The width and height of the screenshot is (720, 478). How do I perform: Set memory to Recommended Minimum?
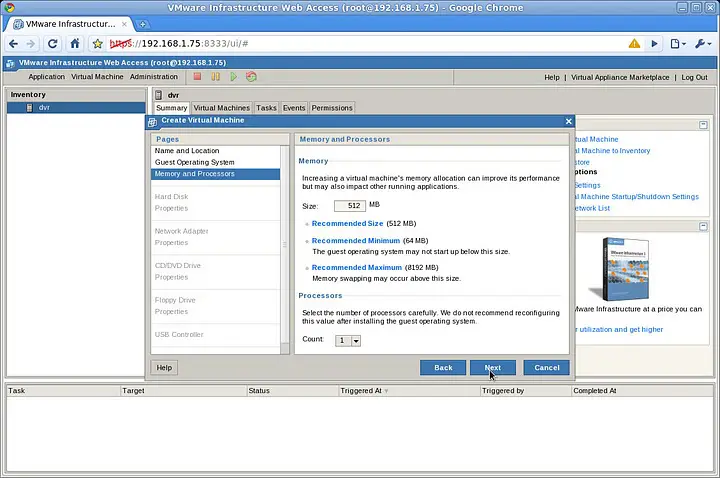point(356,241)
